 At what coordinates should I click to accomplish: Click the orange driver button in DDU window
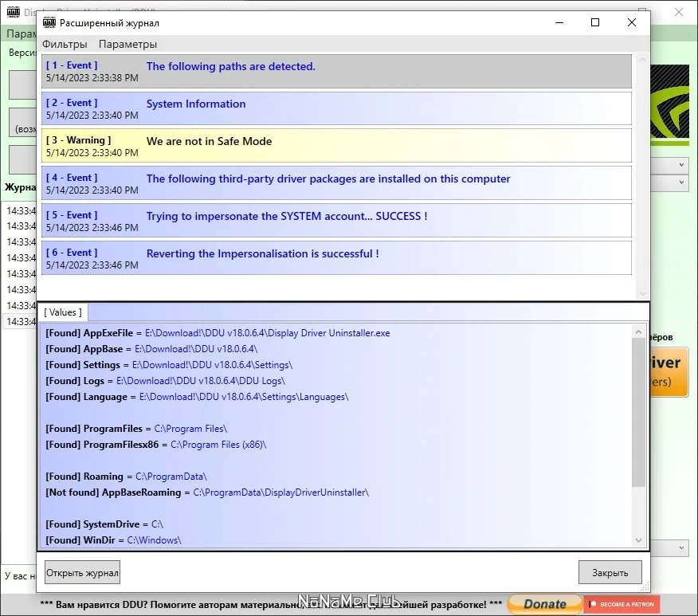click(669, 371)
